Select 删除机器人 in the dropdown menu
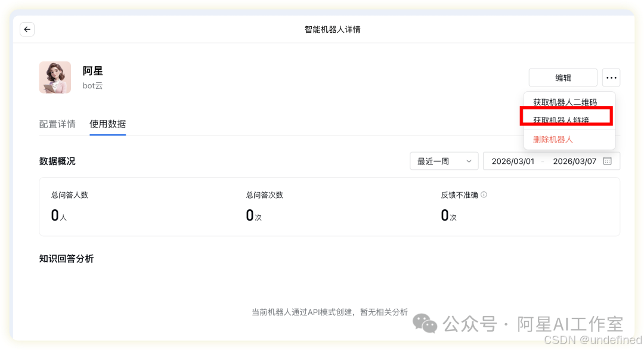Image resolution: width=644 pixels, height=350 pixels. 553,140
